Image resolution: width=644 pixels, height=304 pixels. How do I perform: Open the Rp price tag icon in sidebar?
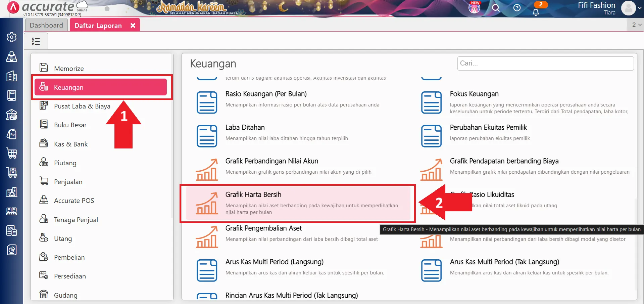[11, 134]
